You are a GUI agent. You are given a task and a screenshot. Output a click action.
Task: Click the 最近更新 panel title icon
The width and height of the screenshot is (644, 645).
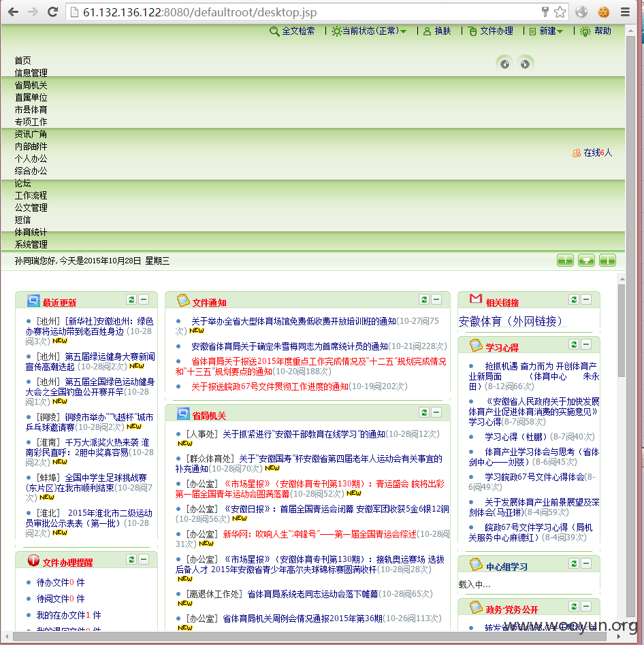click(x=33, y=301)
